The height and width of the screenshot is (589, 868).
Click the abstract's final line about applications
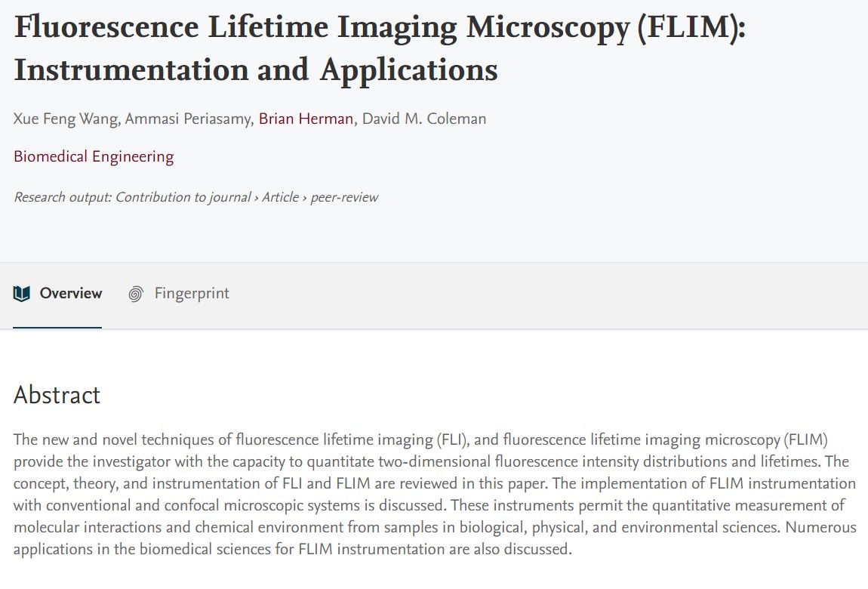(293, 549)
